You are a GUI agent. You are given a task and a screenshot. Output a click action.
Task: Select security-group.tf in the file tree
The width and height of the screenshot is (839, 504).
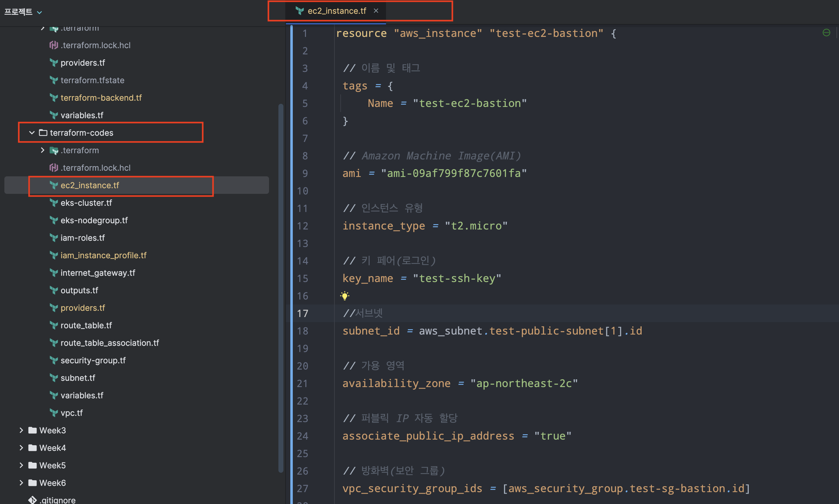point(93,360)
